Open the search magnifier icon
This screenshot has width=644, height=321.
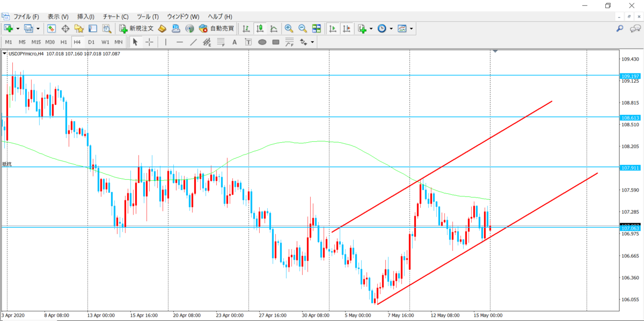pyautogui.click(x=620, y=28)
